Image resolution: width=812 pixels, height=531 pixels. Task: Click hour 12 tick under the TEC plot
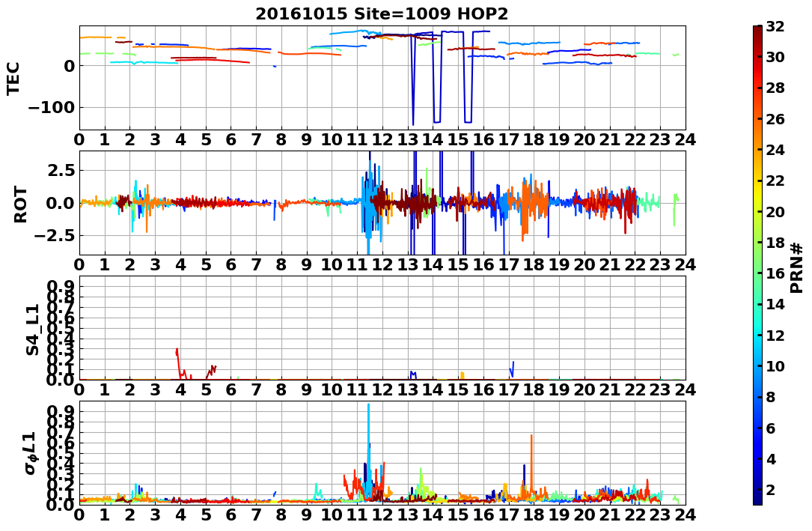[382, 140]
